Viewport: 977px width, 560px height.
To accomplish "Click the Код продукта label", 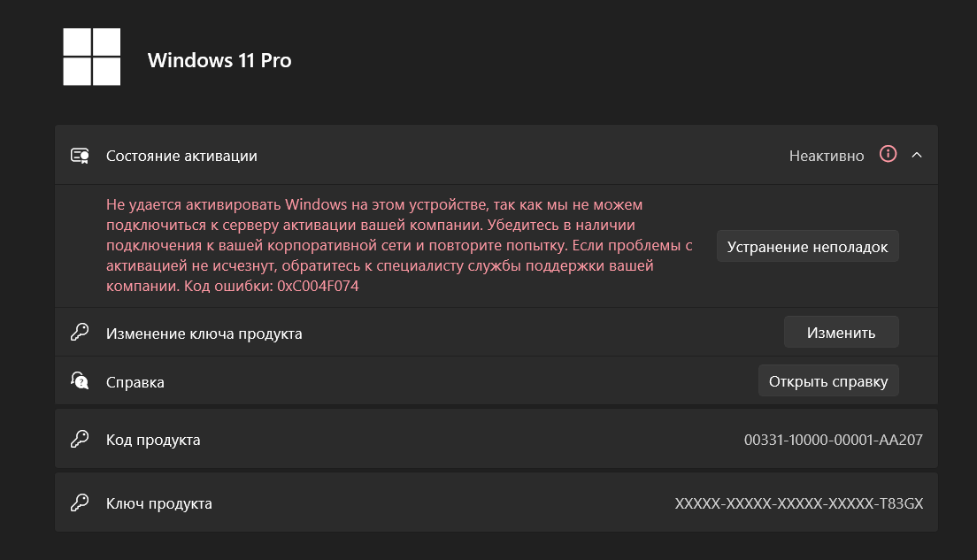I will [153, 440].
